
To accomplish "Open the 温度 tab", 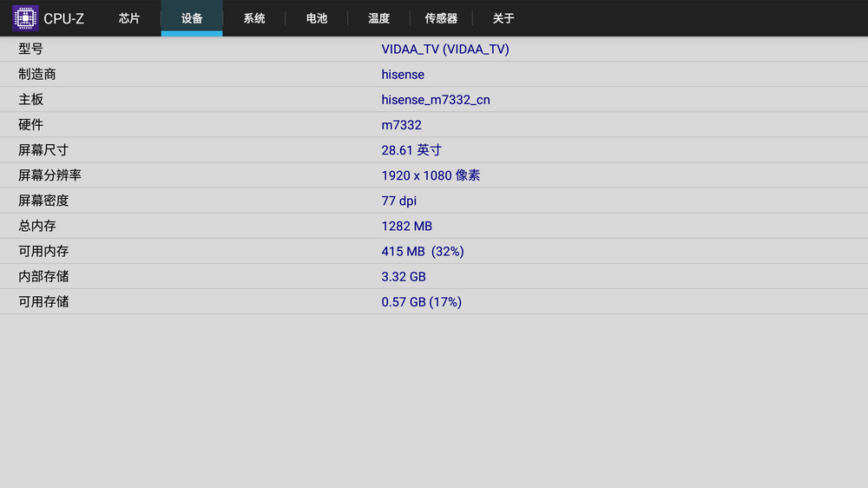I will (379, 18).
